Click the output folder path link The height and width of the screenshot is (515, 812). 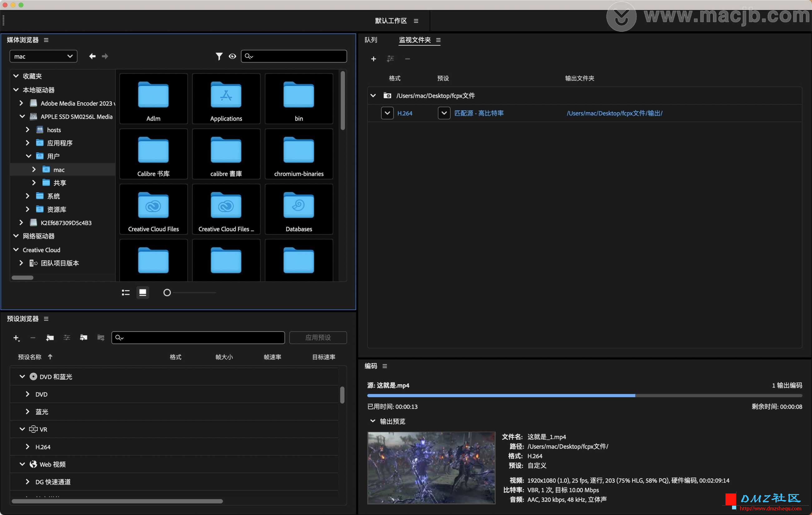[614, 113]
